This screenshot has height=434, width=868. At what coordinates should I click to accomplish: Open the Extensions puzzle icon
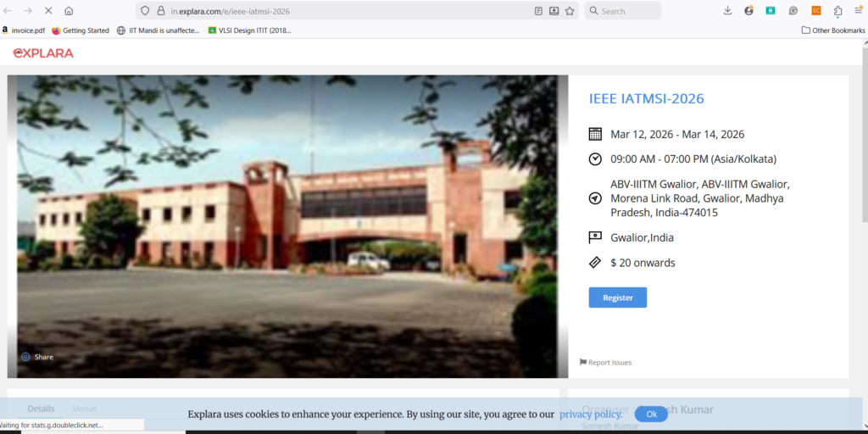(x=837, y=11)
